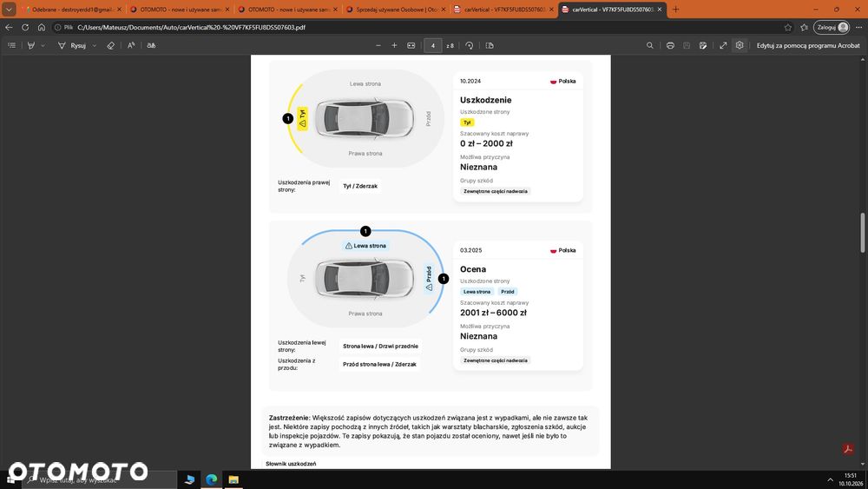The image size is (868, 489).
Task: Open PDF viewer settings gear
Action: click(x=740, y=45)
